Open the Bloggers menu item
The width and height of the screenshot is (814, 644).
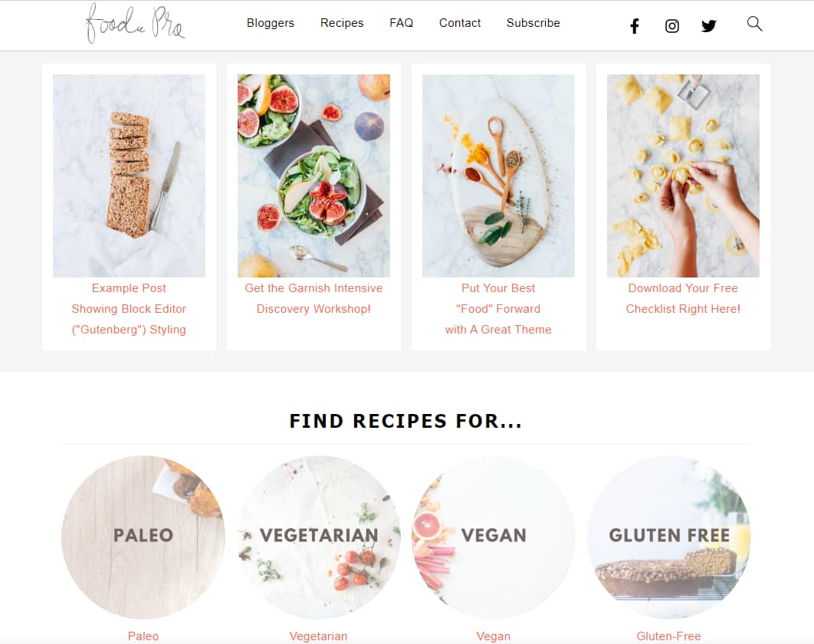271,23
